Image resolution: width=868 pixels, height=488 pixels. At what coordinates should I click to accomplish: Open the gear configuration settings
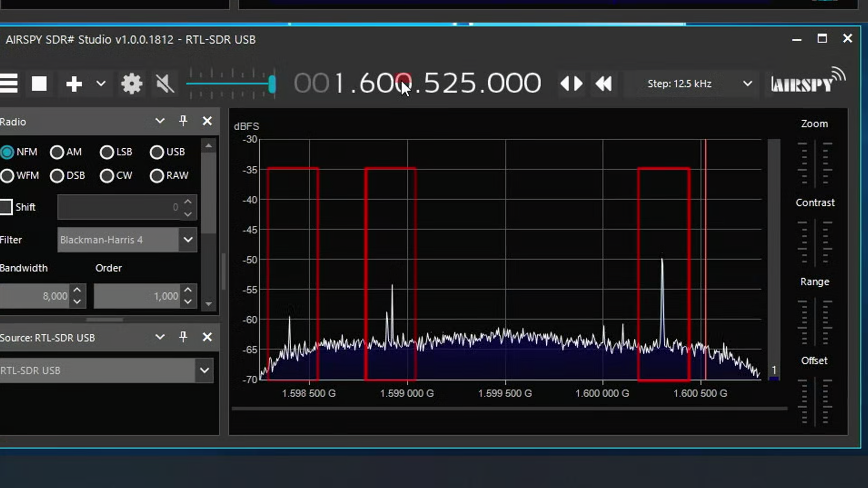132,84
